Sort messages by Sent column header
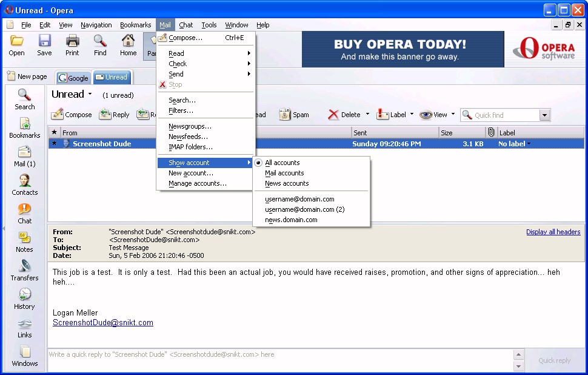Viewport: 588px width, 375px height. pos(394,132)
